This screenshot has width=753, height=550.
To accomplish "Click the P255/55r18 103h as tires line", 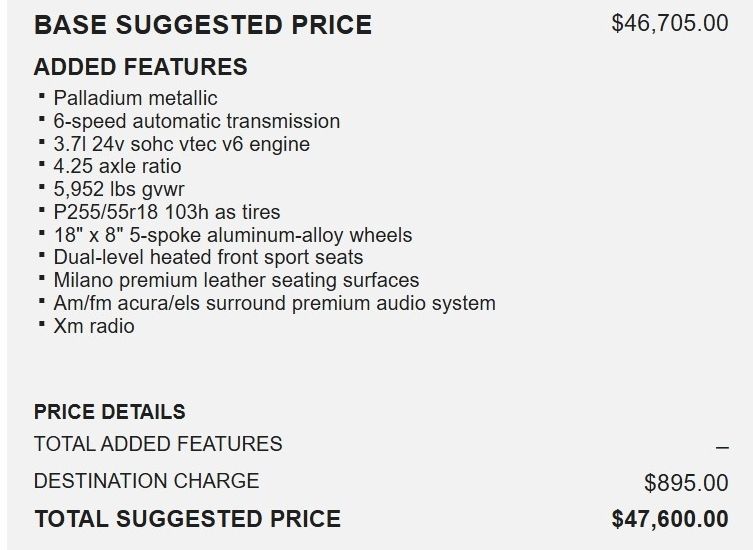I will 166,212.
